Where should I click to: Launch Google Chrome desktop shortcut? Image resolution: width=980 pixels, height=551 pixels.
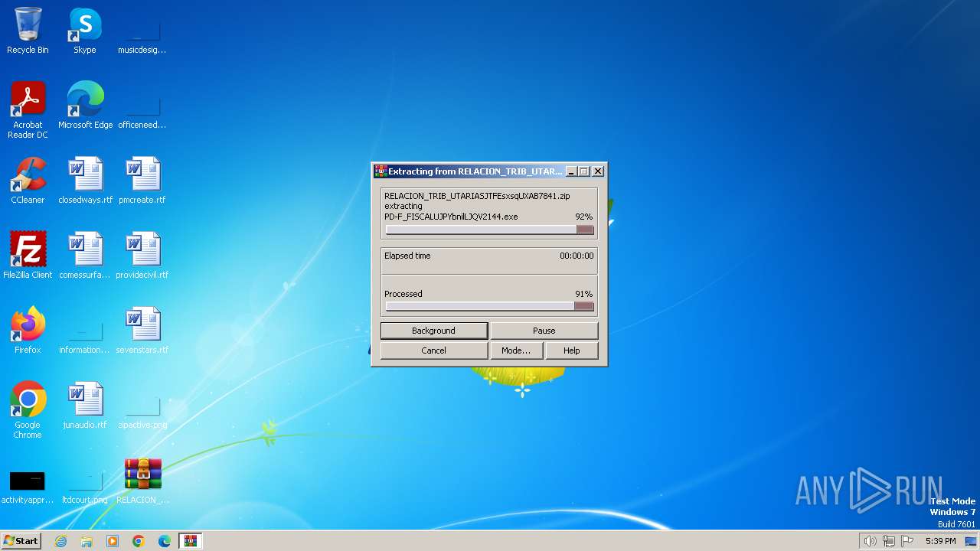click(28, 409)
